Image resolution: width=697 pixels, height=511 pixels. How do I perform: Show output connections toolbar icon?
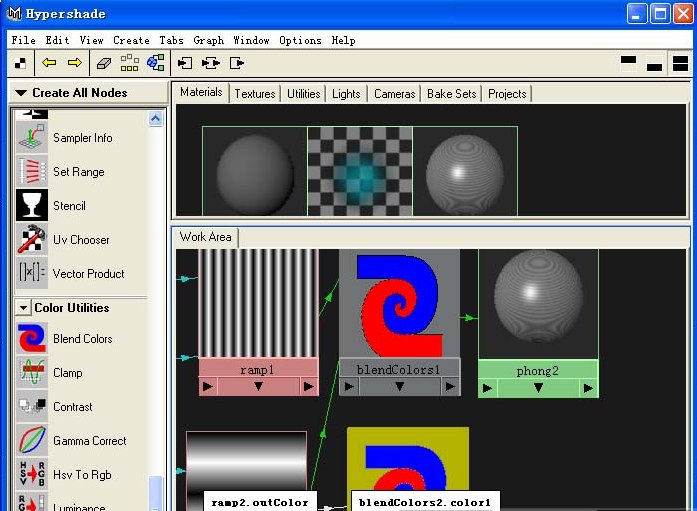coord(236,63)
